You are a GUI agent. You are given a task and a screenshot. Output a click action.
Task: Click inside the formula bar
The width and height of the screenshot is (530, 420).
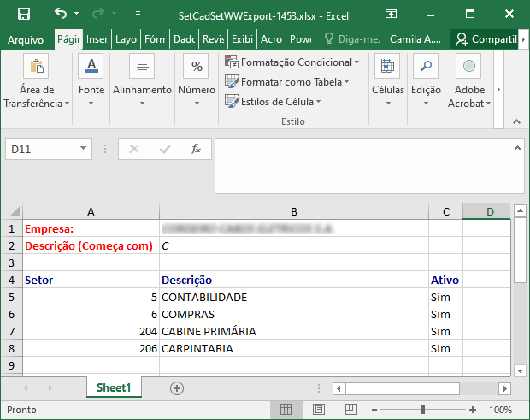coord(363,166)
